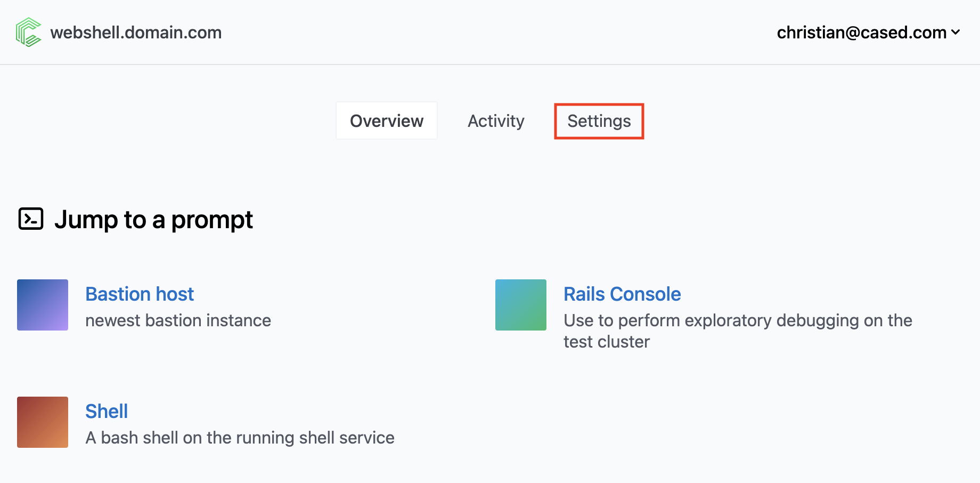Open the Rails Console prompt link
This screenshot has height=483, width=980.
622,294
